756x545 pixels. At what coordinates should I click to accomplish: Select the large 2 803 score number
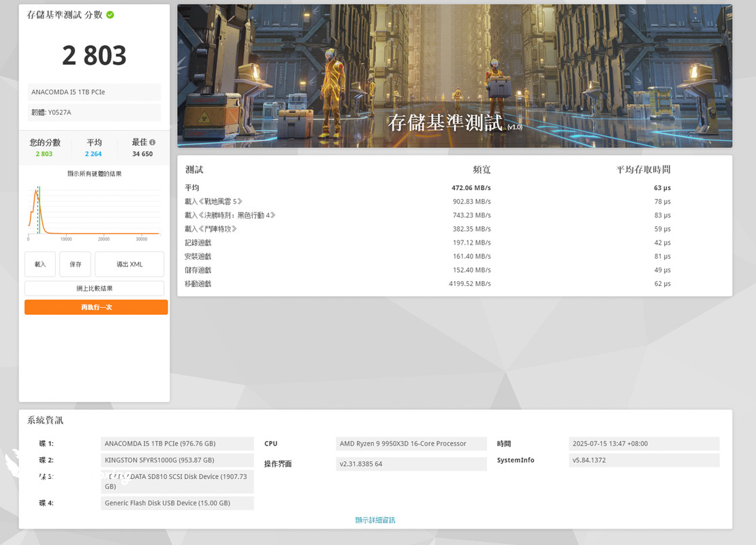pos(94,55)
